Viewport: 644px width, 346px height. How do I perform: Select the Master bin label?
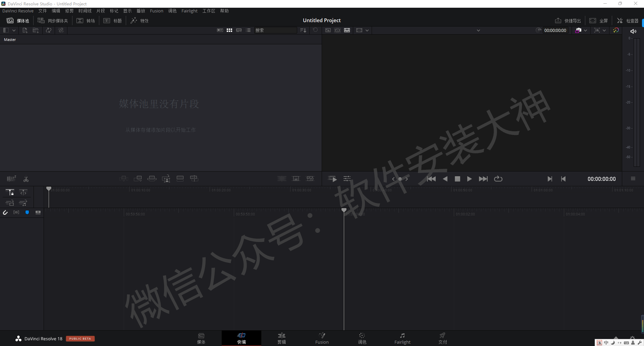click(10, 40)
